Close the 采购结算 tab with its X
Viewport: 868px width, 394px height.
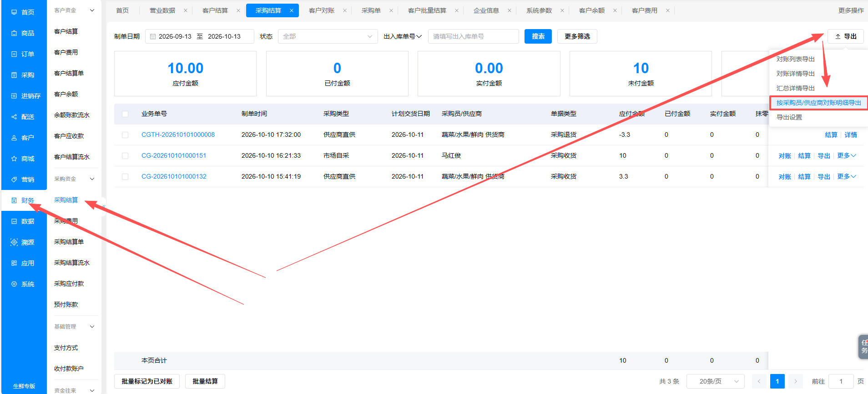tap(292, 10)
